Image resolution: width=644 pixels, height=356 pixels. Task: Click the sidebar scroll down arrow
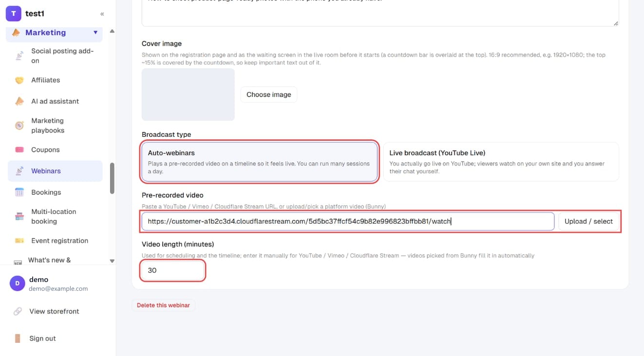point(112,261)
